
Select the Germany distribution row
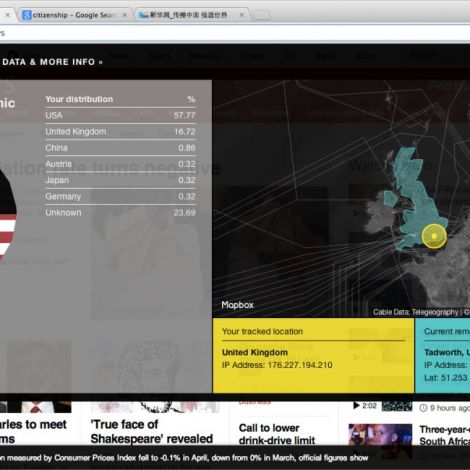point(120,196)
